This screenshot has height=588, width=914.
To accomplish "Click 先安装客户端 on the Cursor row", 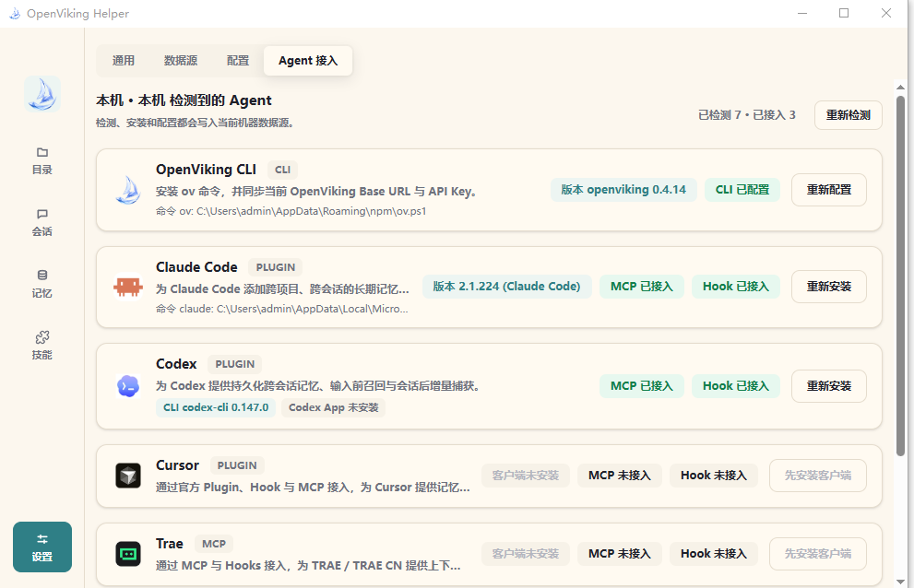I will pos(818,476).
